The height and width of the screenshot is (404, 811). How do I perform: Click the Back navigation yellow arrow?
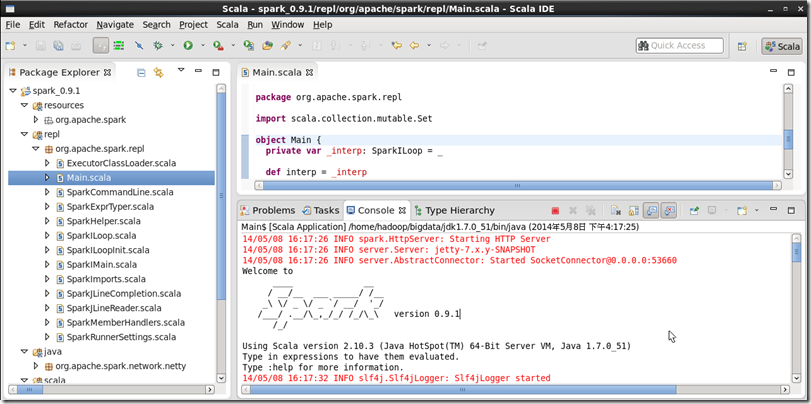(414, 46)
